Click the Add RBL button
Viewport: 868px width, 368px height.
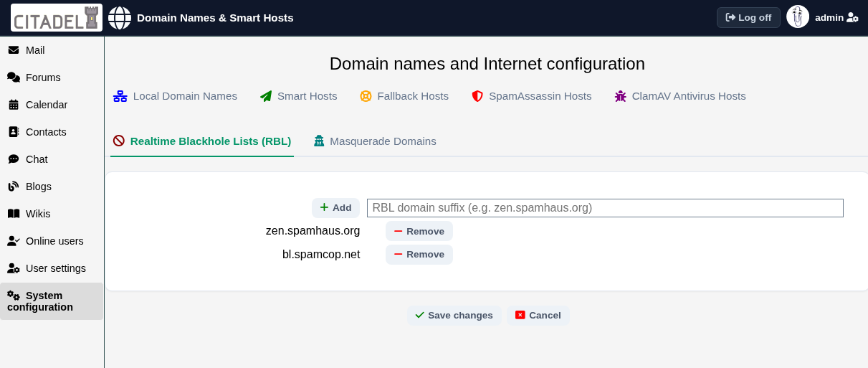(335, 208)
